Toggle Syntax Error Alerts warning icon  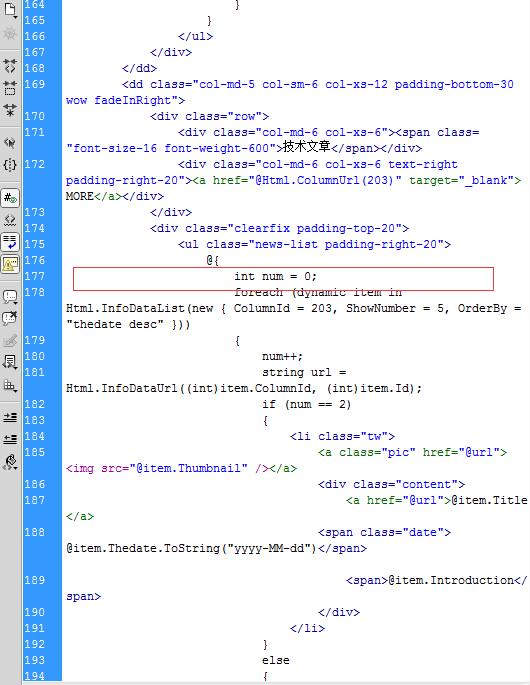10,264
